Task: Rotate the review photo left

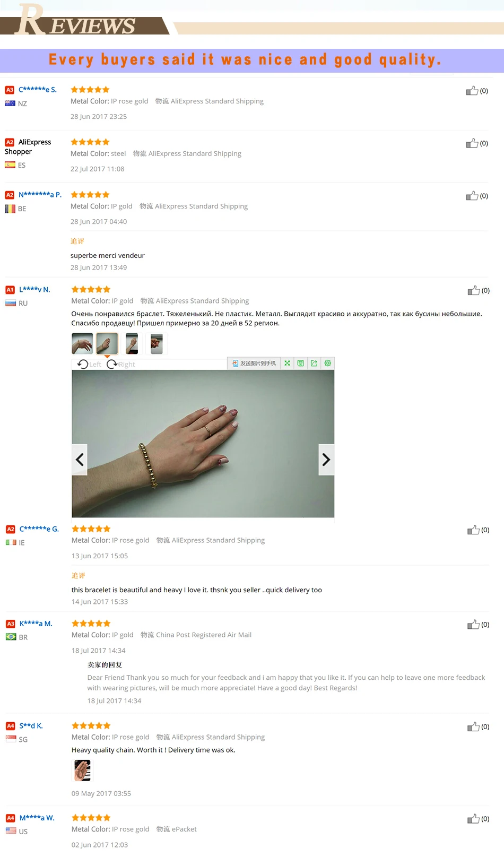Action: (89, 364)
